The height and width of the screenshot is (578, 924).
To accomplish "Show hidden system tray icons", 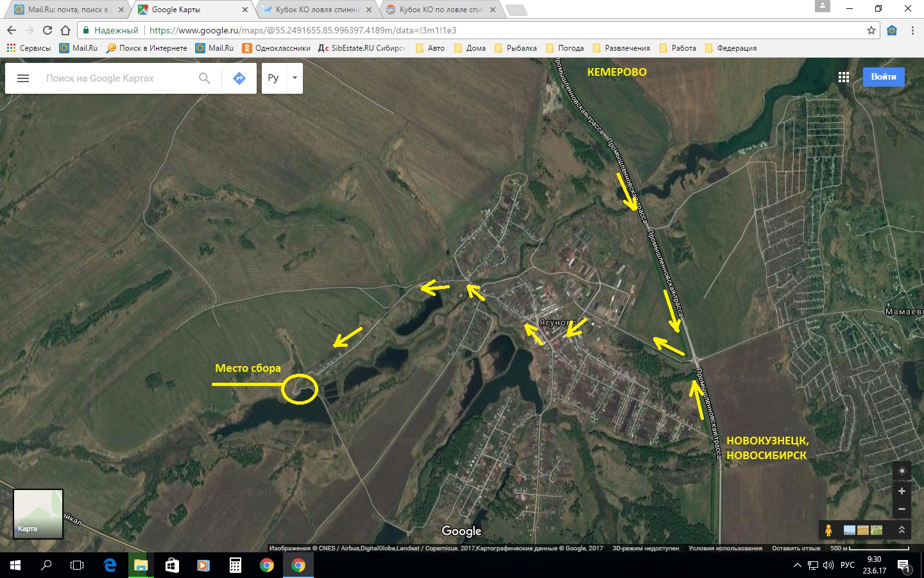I will 797,565.
